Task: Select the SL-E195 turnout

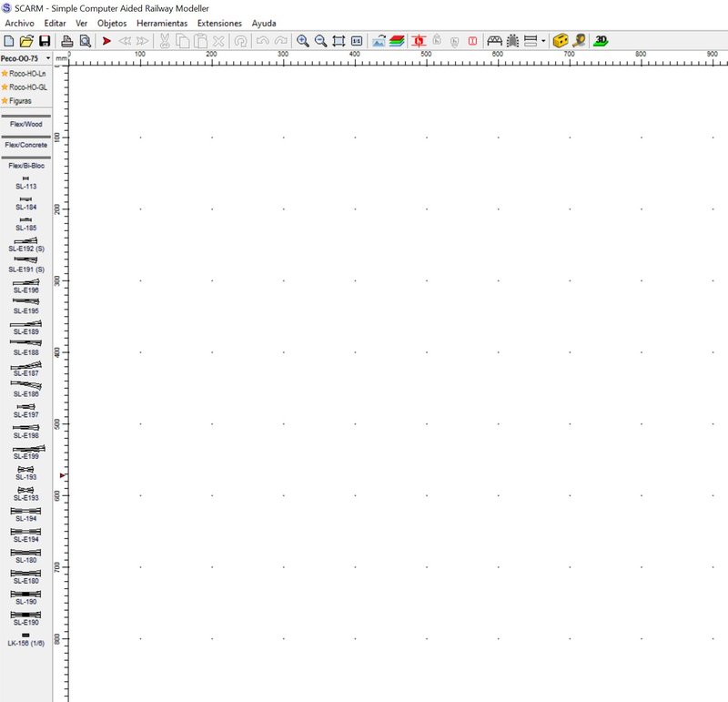Action: pyautogui.click(x=26, y=307)
